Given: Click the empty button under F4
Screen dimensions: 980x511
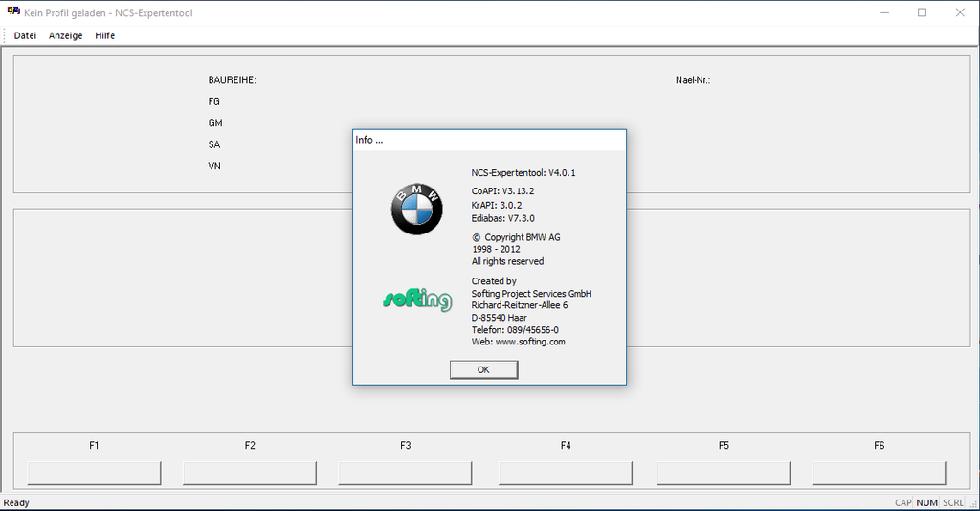Looking at the screenshot, I should (566, 474).
